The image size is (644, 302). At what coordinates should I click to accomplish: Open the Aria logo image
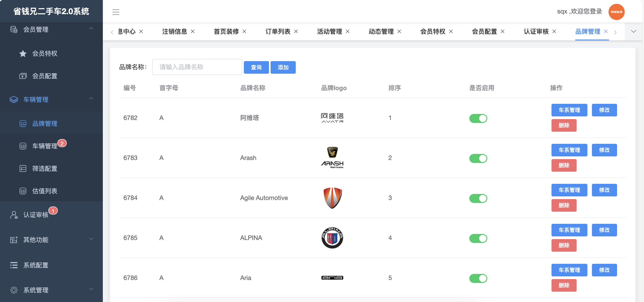pyautogui.click(x=332, y=278)
